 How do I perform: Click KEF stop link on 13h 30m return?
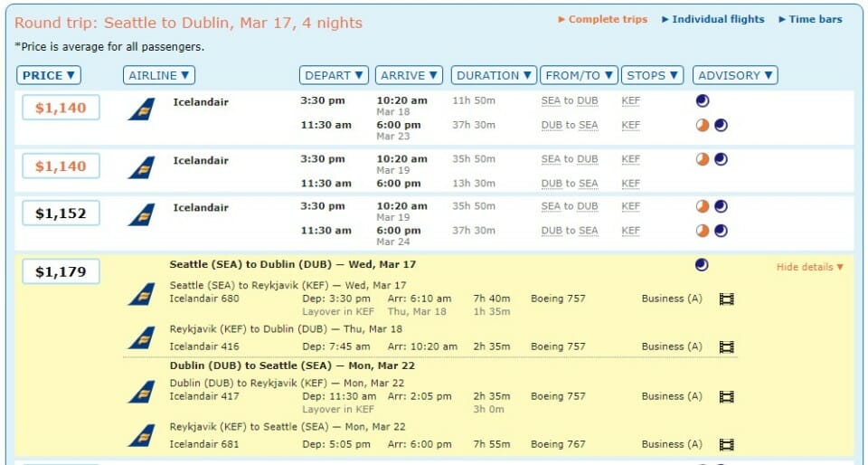[630, 184]
